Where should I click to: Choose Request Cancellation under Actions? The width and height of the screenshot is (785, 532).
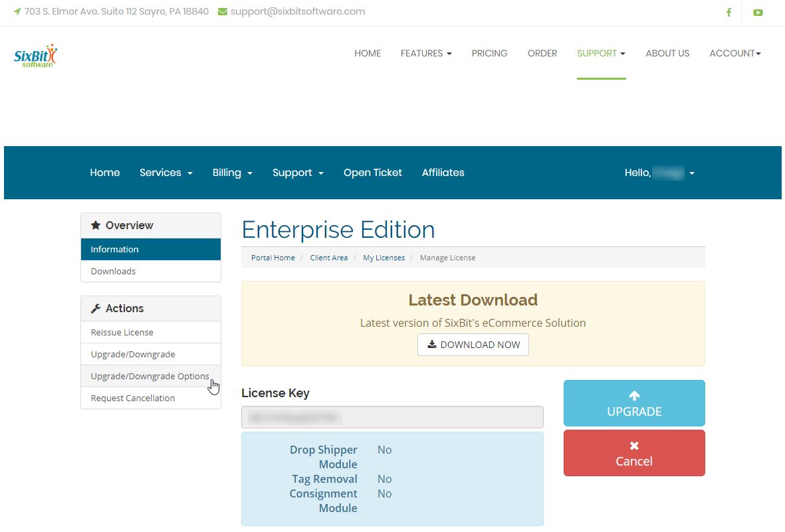(151, 399)
